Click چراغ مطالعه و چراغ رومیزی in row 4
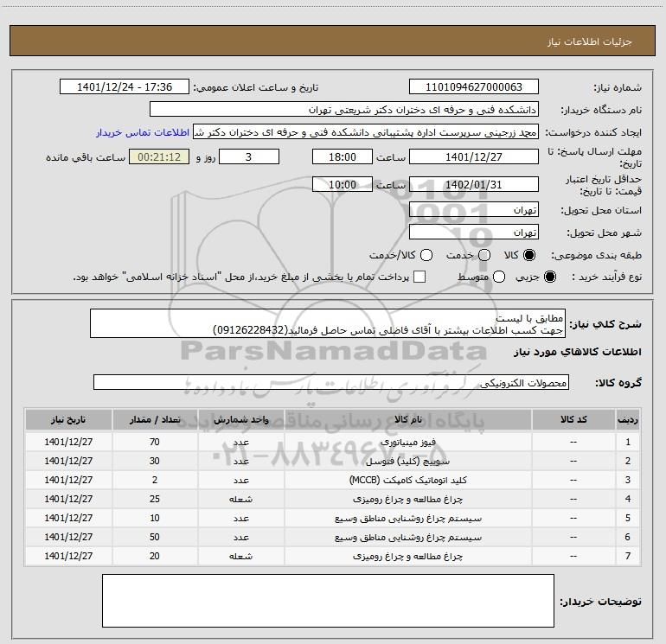 407,500
